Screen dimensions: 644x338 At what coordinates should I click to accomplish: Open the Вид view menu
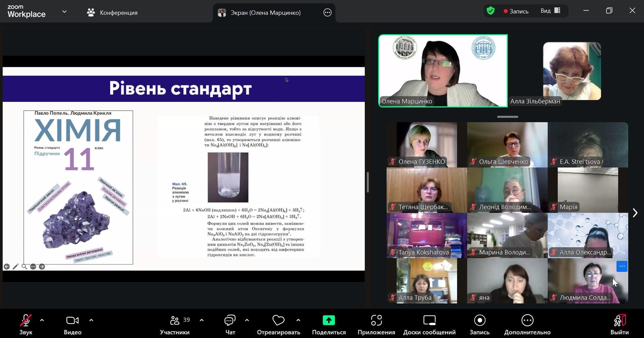(x=550, y=11)
